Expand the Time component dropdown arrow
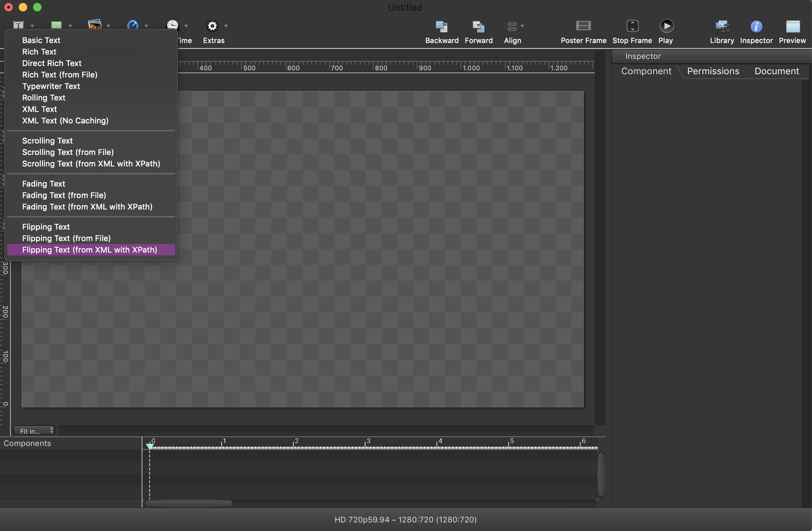The width and height of the screenshot is (812, 531). pos(186,26)
